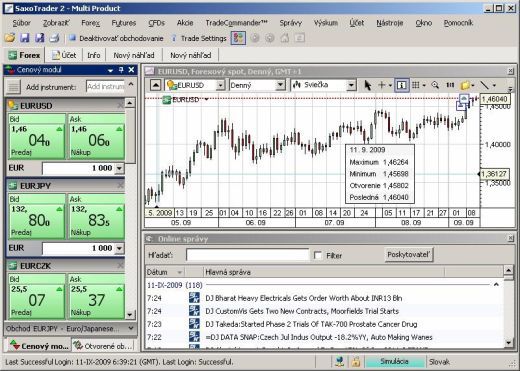Open dropdown arrow next to line tool
The width and height of the screenshot is (520, 371).
coord(494,86)
